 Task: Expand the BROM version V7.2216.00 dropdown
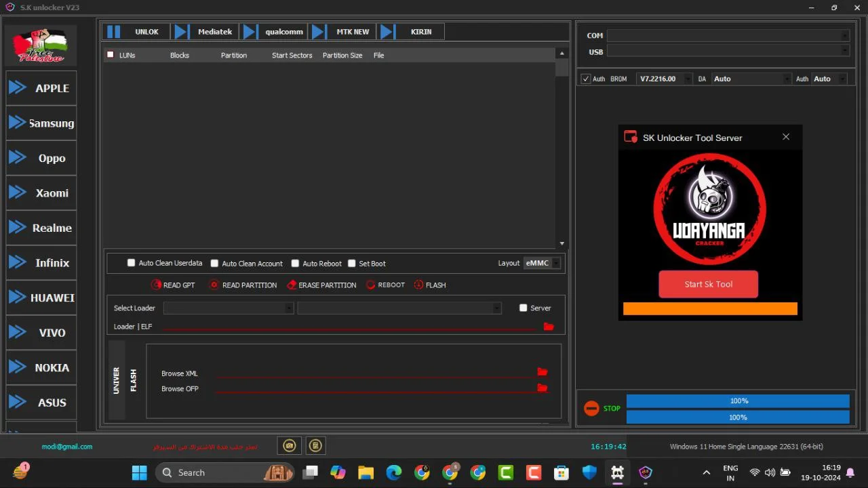point(665,79)
